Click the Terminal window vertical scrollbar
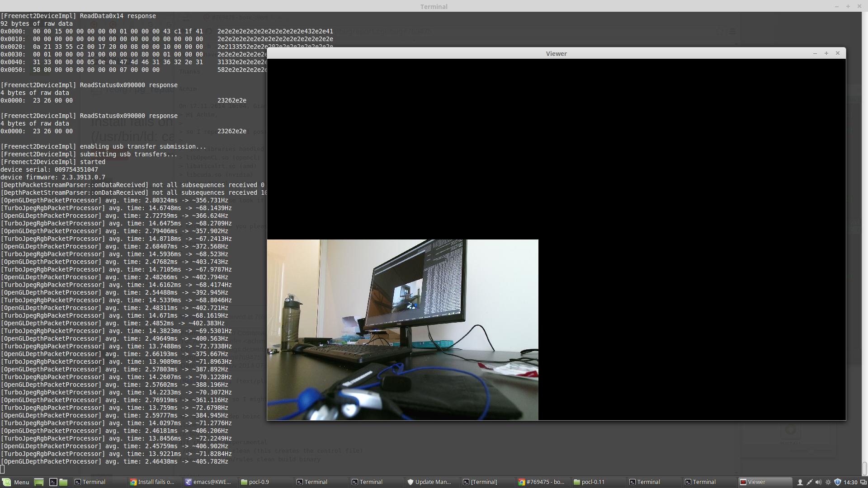 point(864,467)
